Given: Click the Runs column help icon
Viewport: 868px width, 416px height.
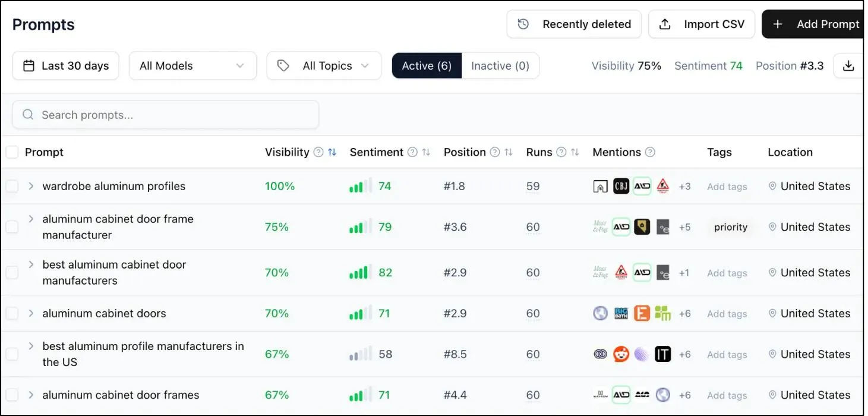Looking at the screenshot, I should 561,152.
